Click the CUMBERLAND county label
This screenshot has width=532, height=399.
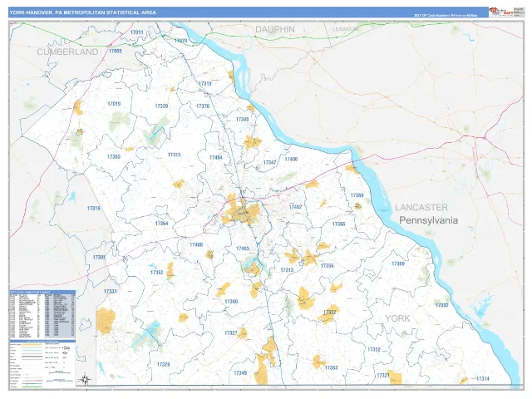[67, 52]
